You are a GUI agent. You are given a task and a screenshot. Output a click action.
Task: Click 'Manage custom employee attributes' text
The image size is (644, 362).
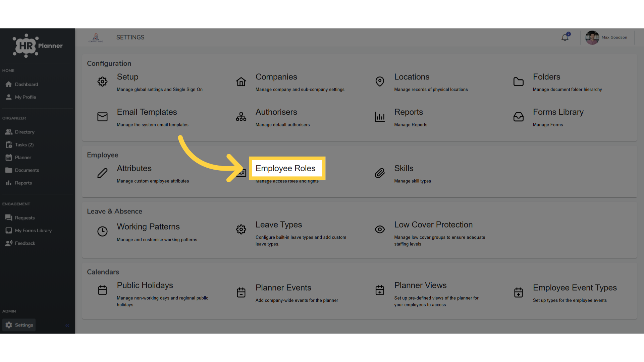click(153, 181)
